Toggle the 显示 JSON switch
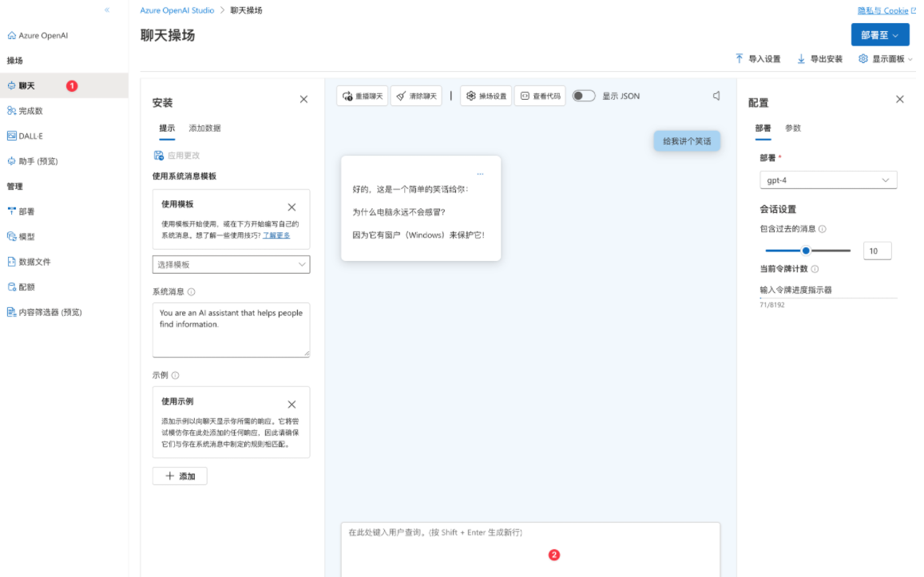The image size is (924, 577). [584, 96]
